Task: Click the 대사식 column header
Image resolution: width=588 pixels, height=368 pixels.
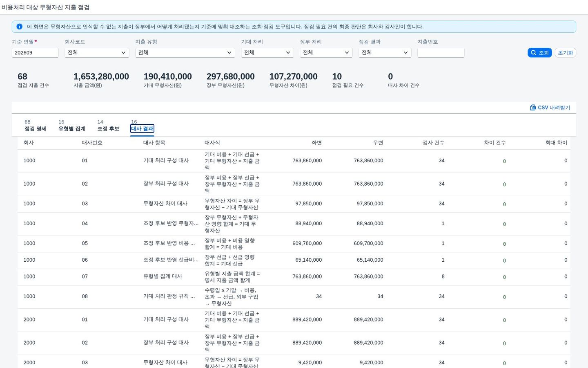Action: (x=212, y=143)
